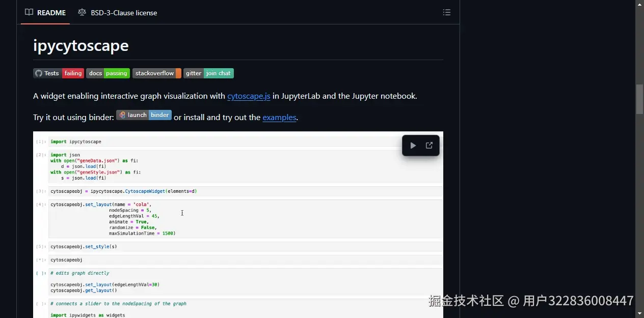Open the examples link
This screenshot has height=318, width=644.
[x=279, y=117]
